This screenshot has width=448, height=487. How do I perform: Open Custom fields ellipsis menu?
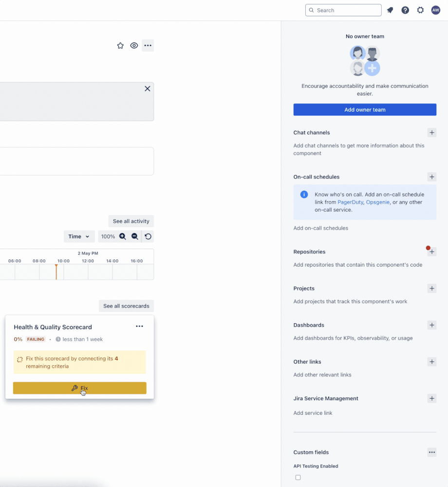click(x=432, y=452)
